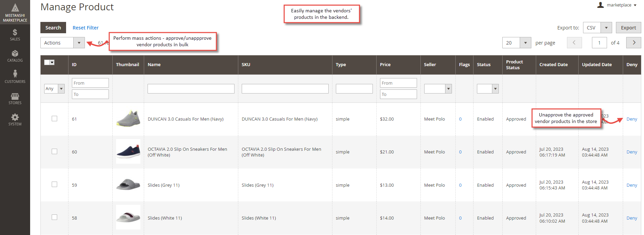Viewport: 644px width, 235px height.
Task: Open the CSV export format dropdown
Action: click(x=597, y=28)
